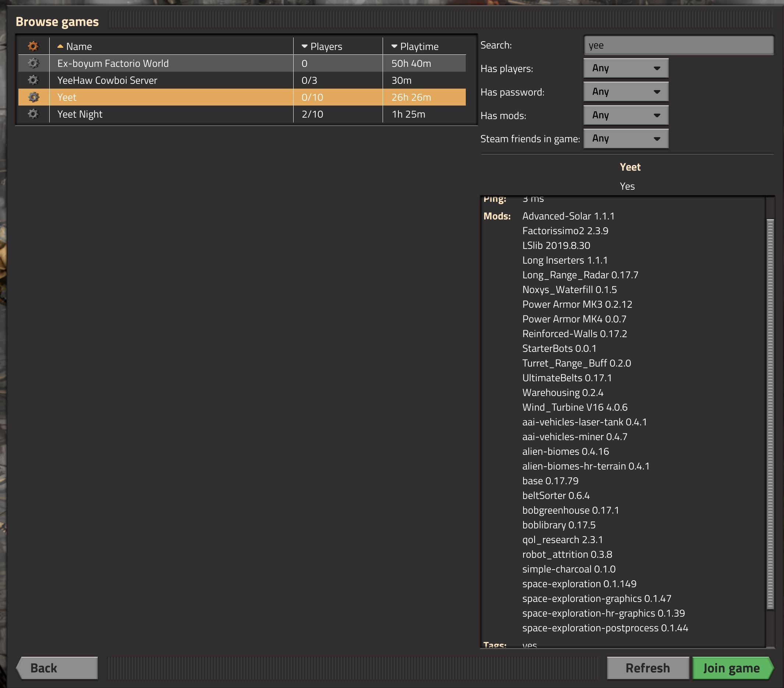This screenshot has height=688, width=784.
Task: Click gear icon beside Ex-boyum Factorio World
Action: click(33, 63)
